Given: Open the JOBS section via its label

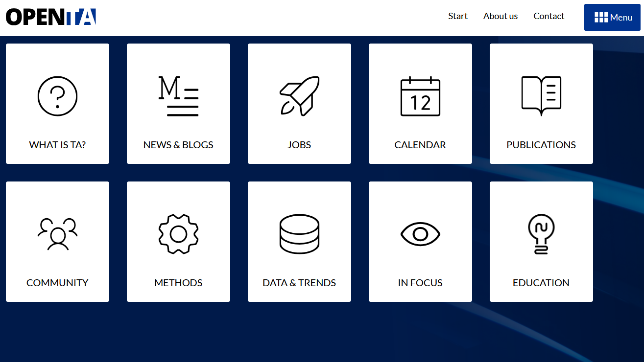Looking at the screenshot, I should (299, 145).
